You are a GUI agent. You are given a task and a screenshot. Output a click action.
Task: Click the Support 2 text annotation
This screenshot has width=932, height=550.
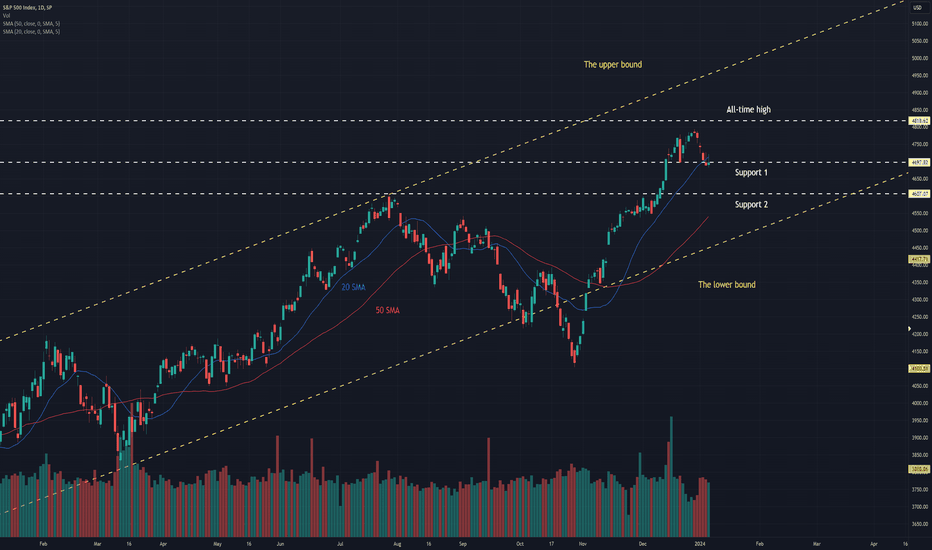point(751,205)
